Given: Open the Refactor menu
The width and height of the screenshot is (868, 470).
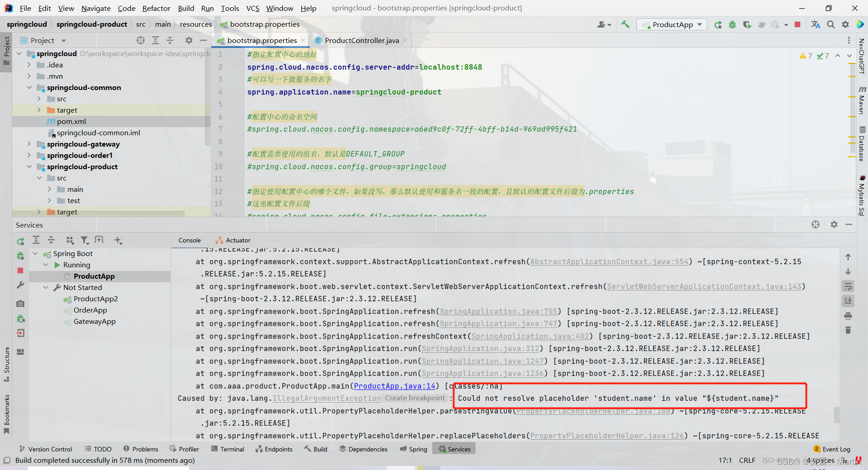Looking at the screenshot, I should click(156, 8).
